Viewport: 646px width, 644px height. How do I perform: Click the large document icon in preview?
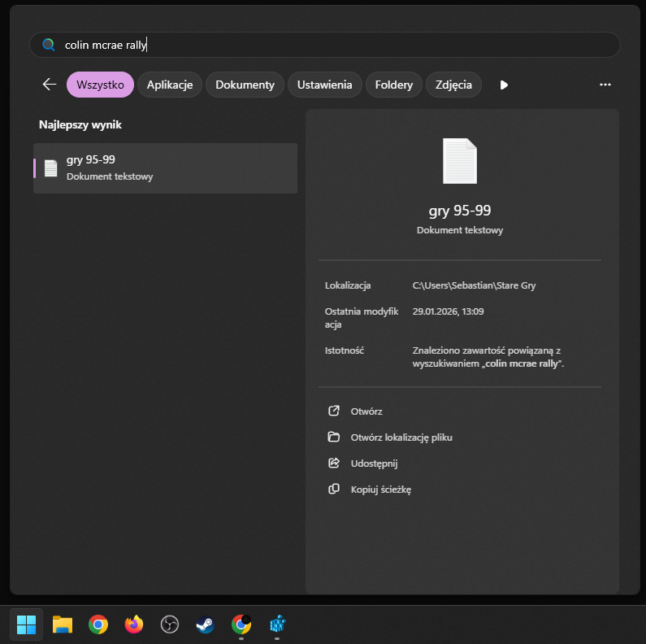click(460, 161)
